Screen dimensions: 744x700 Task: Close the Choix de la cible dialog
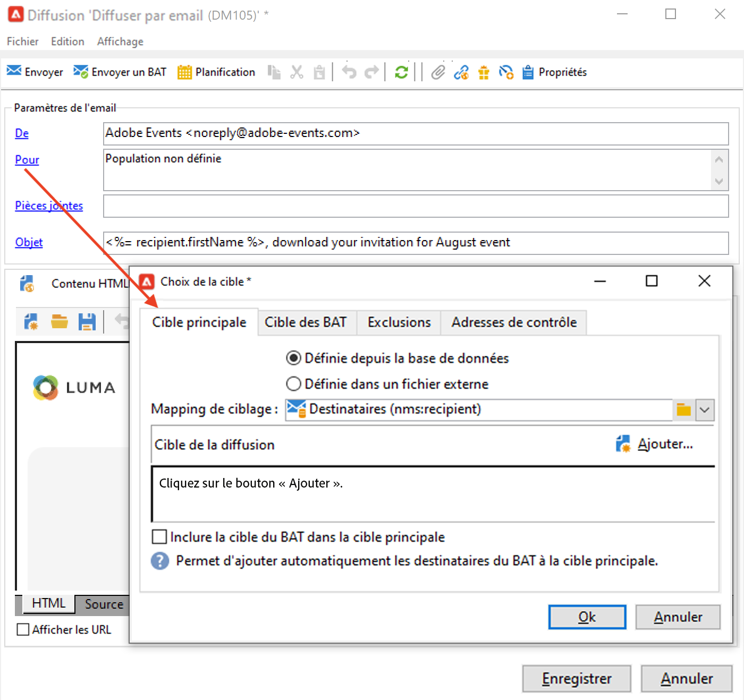tap(704, 281)
